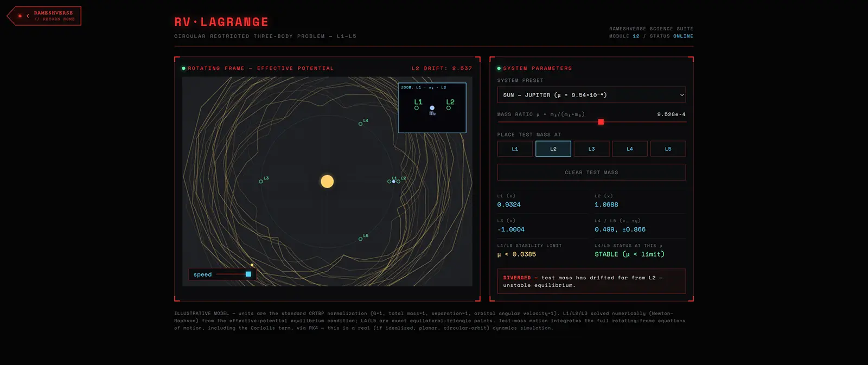This screenshot has width=868, height=365.
Task: Click the yellow test mass dot on the trajectory
Action: 252,265
